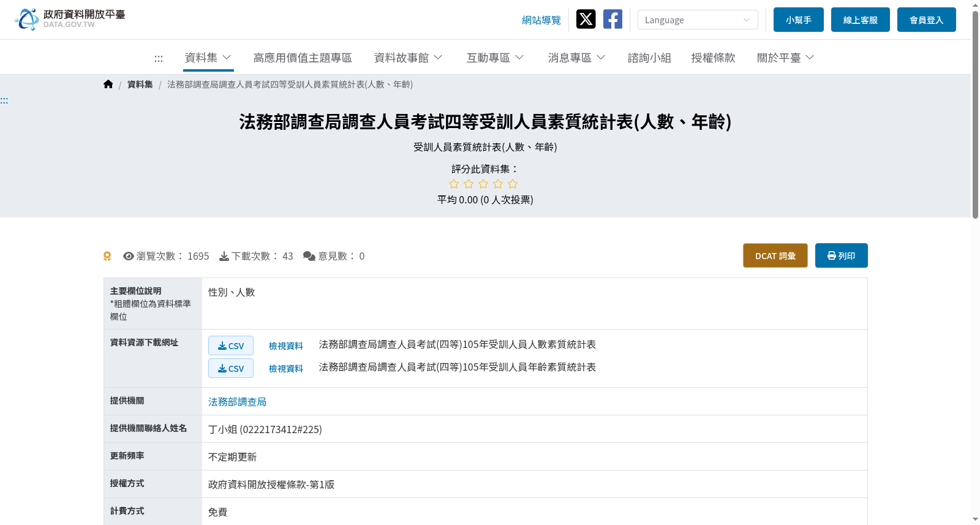Screen dimensions: 980x525
Task: Open the Language dropdown
Action: coord(698,20)
